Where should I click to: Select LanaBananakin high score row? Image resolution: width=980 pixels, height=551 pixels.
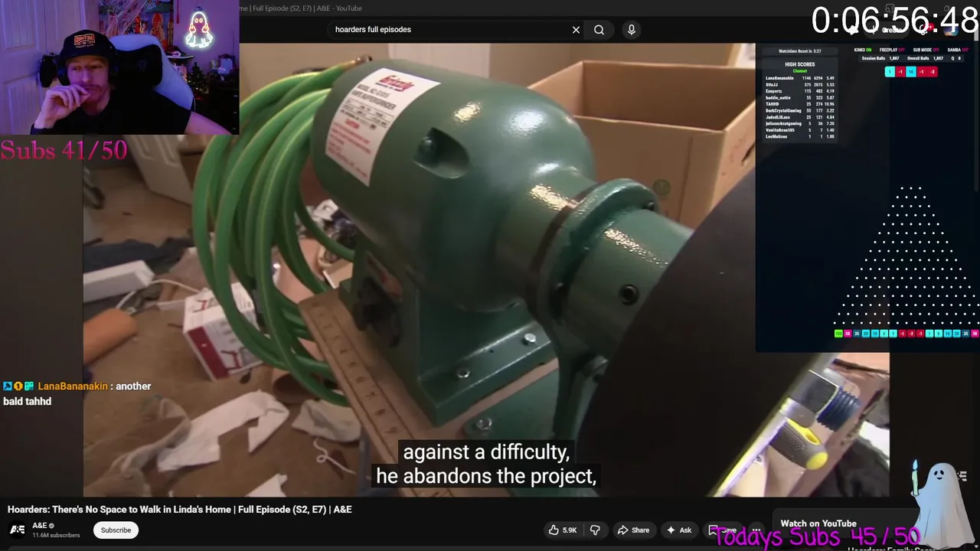point(799,78)
